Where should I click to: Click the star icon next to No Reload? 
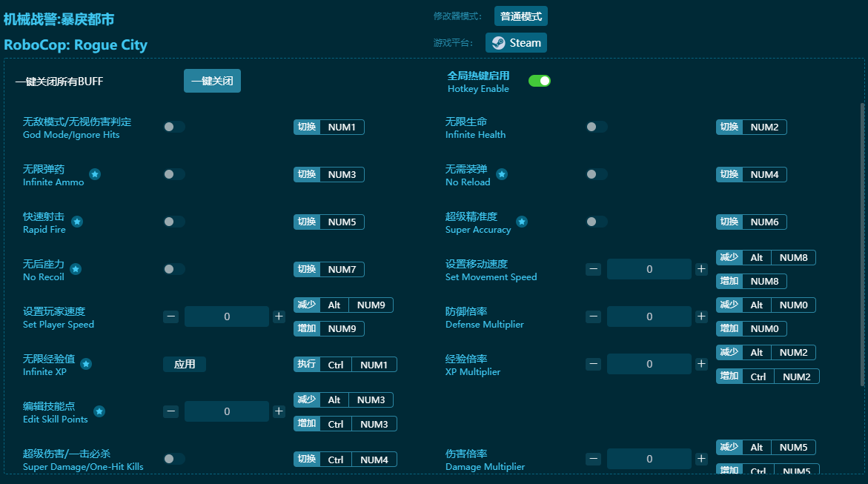[502, 174]
